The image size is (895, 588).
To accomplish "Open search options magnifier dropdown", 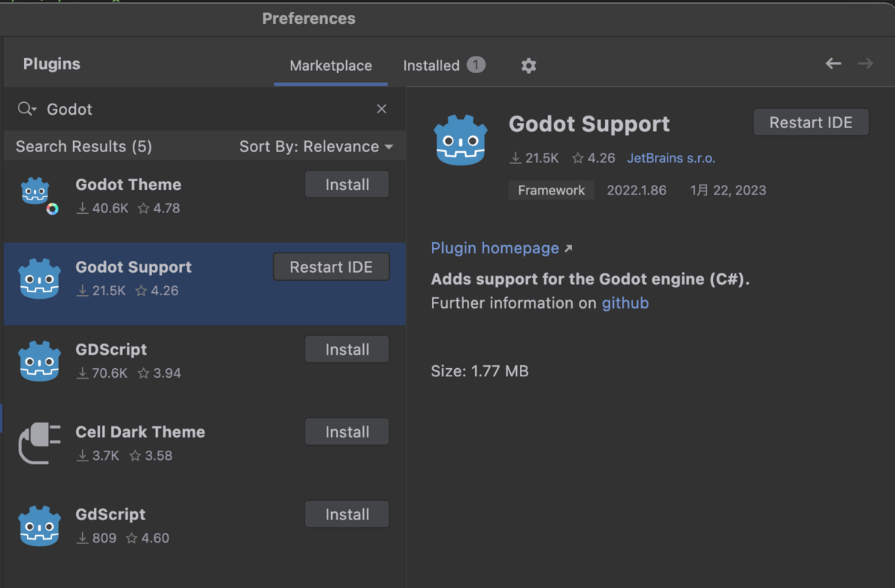I will [27, 109].
